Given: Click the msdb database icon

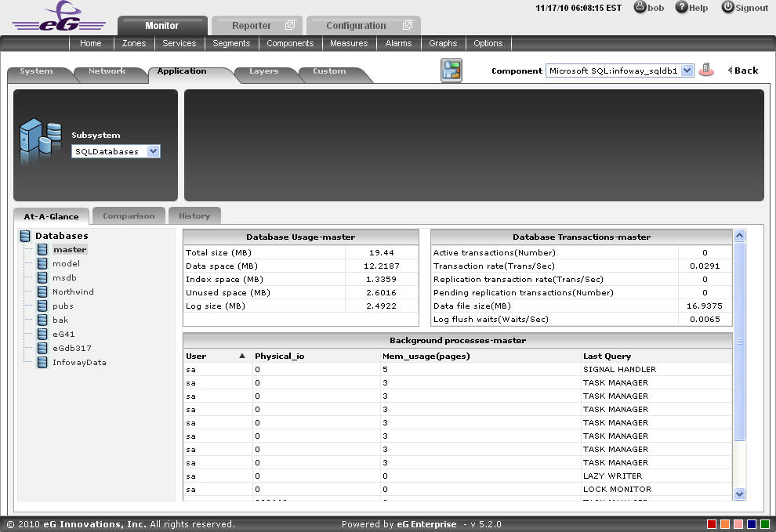Looking at the screenshot, I should (42, 277).
